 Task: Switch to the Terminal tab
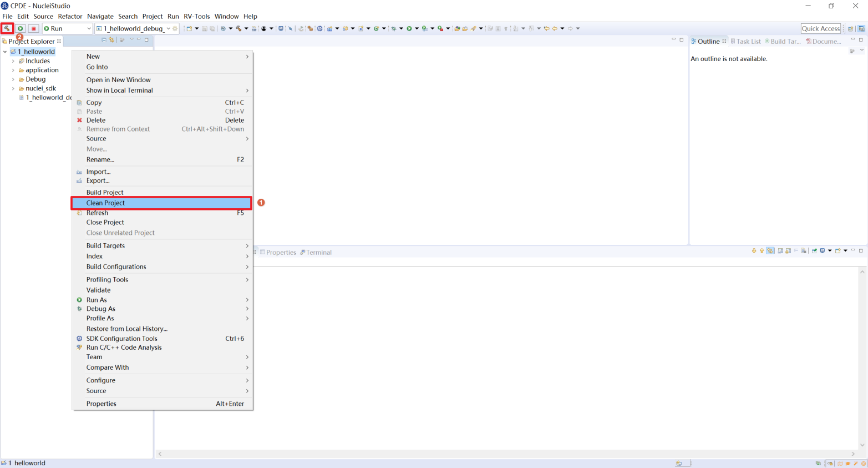(316, 253)
